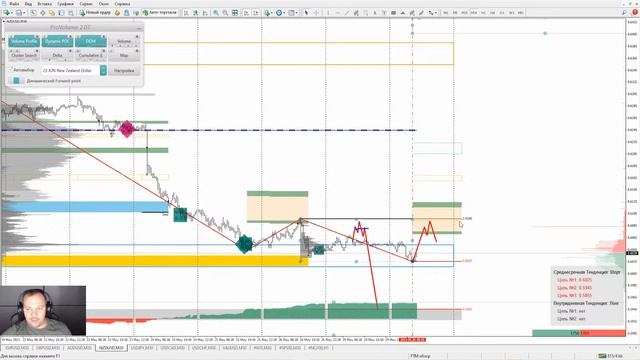The width and height of the screenshot is (640, 360).
Task: Tile chart windows icon
Action: click(x=235, y=13)
